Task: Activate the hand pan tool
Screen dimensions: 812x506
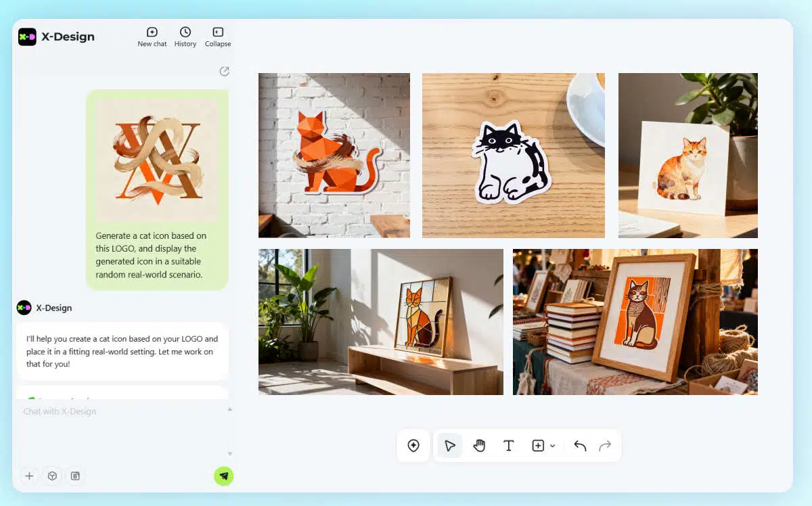Action: click(479, 446)
